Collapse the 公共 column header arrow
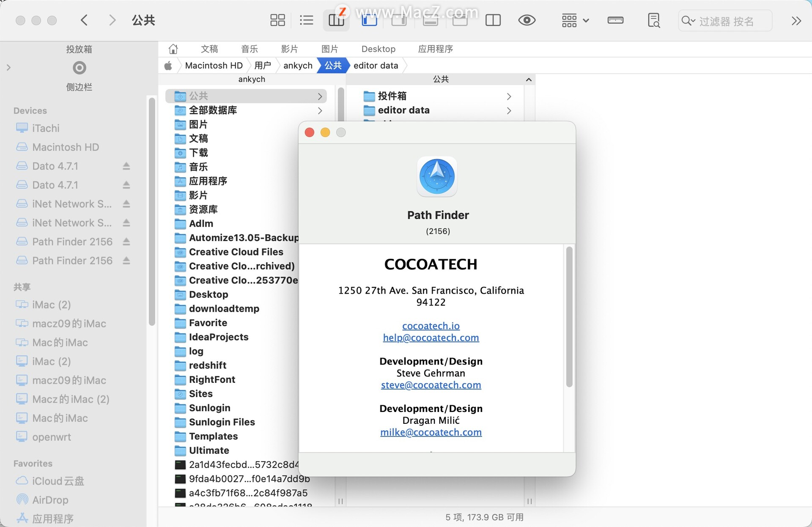This screenshot has width=812, height=527. (529, 80)
